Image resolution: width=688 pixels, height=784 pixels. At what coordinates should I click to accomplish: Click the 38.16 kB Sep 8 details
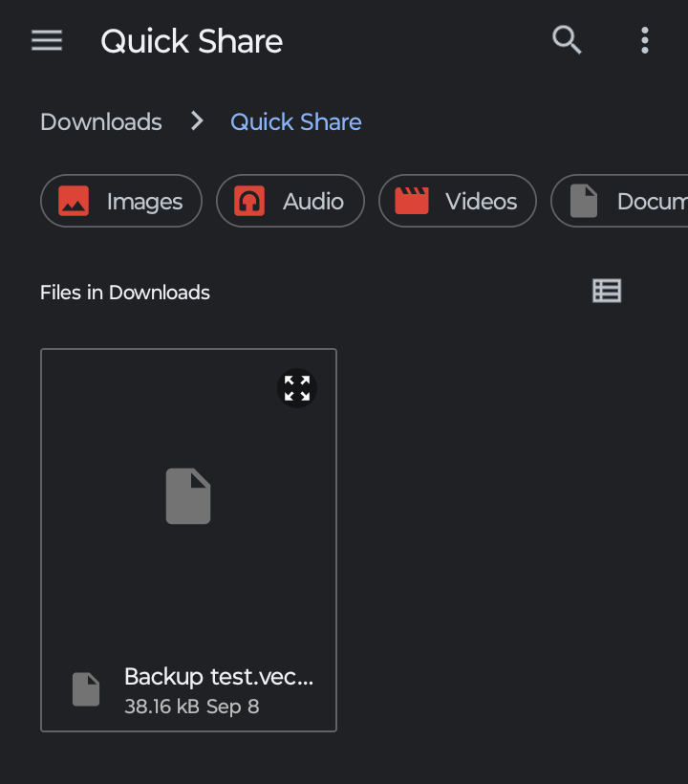click(192, 707)
